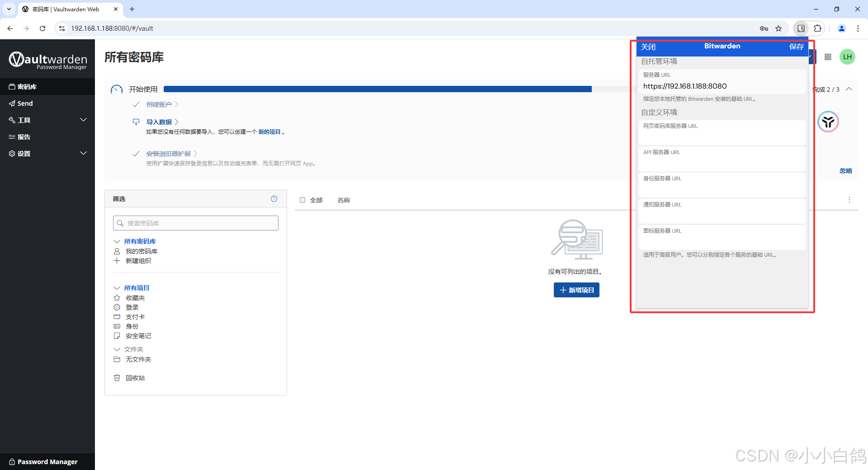The image size is (868, 470).
Task: Click Save (保存) in Bitwarden popup
Action: [x=796, y=47]
